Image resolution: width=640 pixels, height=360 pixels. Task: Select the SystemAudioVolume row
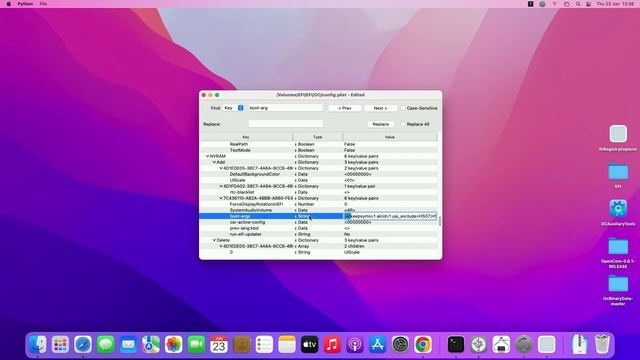click(318, 210)
